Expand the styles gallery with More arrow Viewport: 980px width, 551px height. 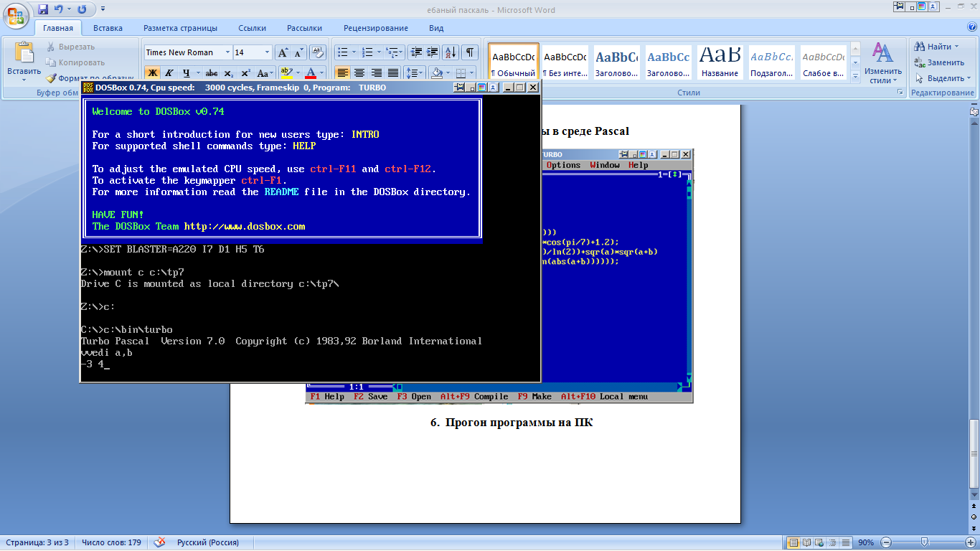854,76
